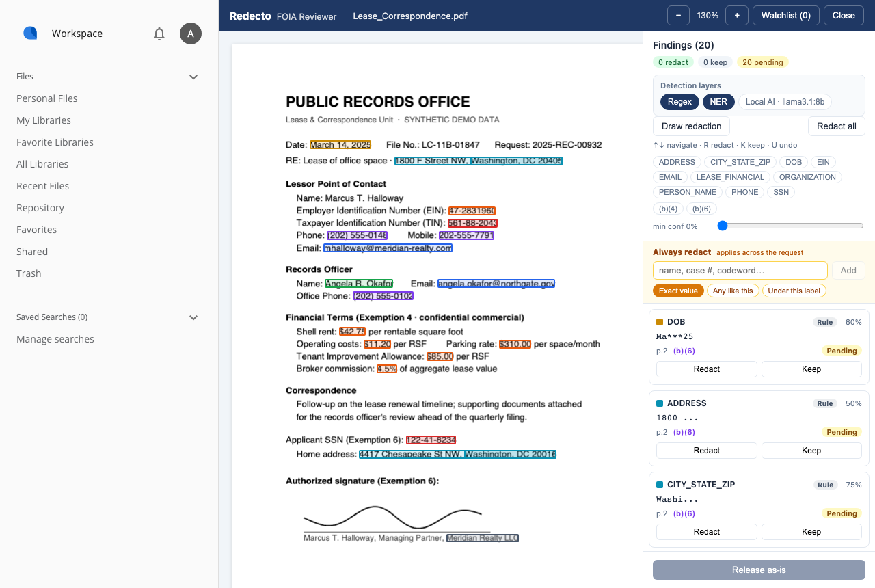Close the FOIA reviewer
Screen dimensions: 875x588
[844, 15]
